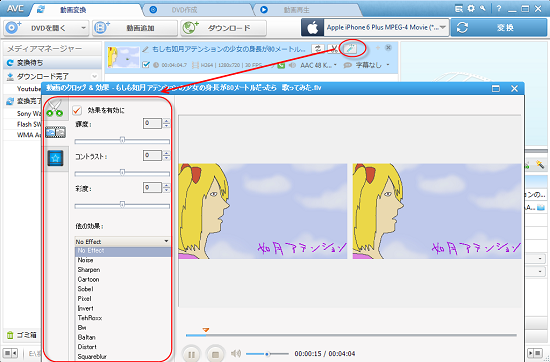The image size is (550, 362).
Task: Expand the output profile dropdown arrow
Action: click(443, 27)
